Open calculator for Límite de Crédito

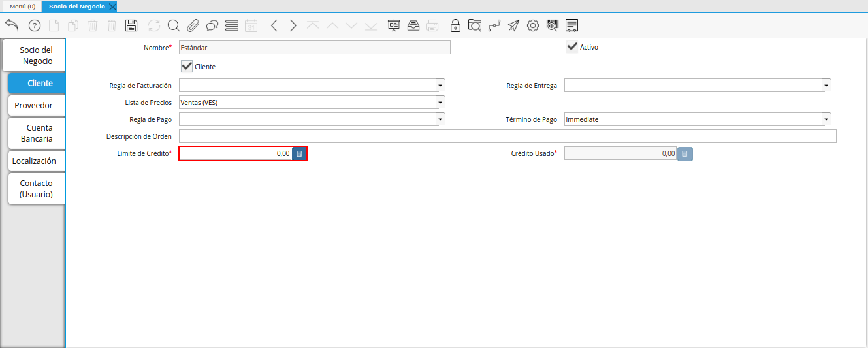click(299, 153)
